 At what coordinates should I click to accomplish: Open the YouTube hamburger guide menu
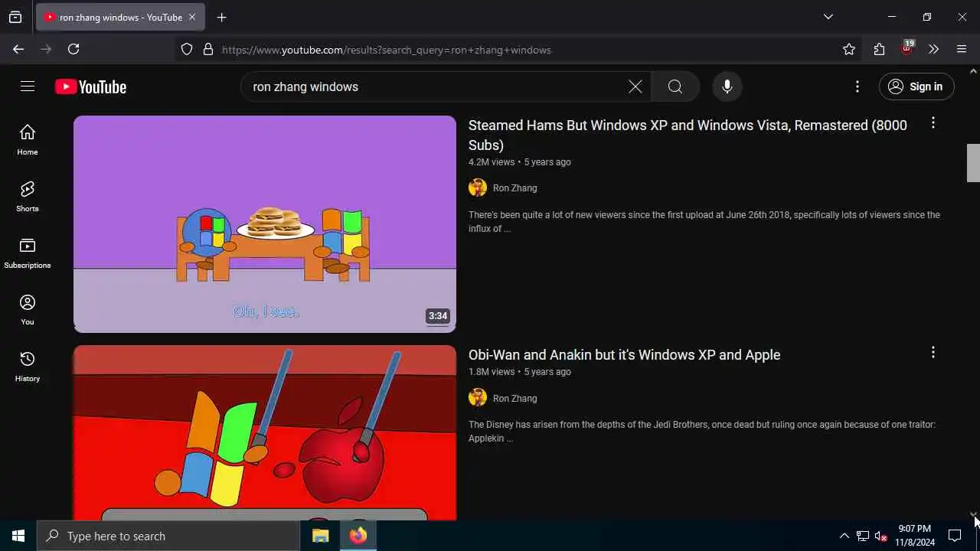click(28, 86)
